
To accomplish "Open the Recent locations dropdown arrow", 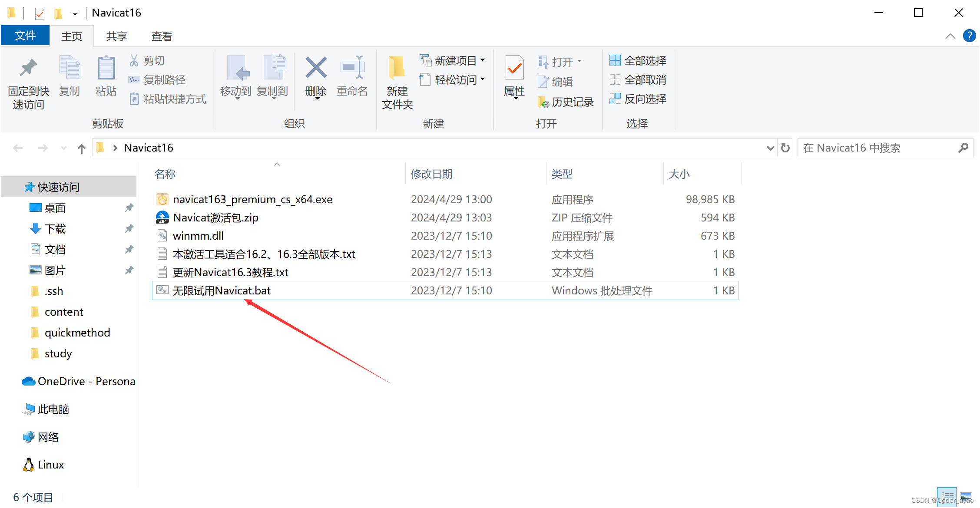I will point(64,148).
